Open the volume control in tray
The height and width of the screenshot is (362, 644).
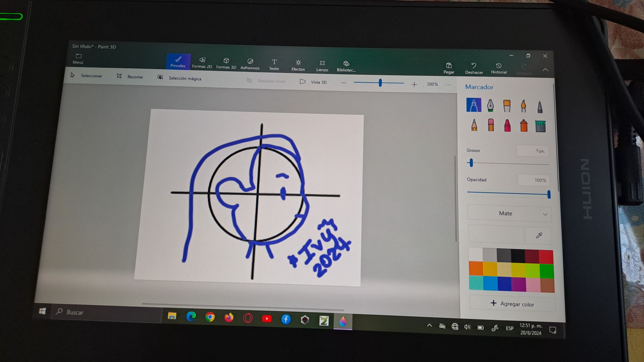coord(467,327)
